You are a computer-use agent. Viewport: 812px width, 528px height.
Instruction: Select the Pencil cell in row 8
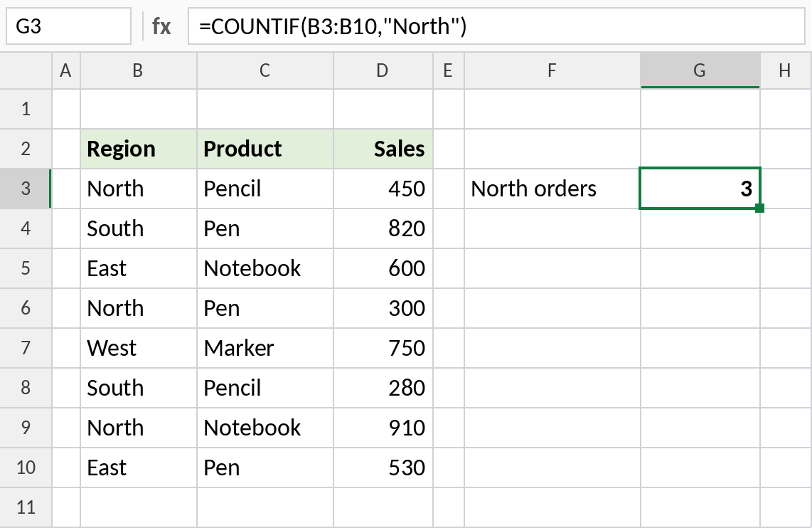[265, 388]
